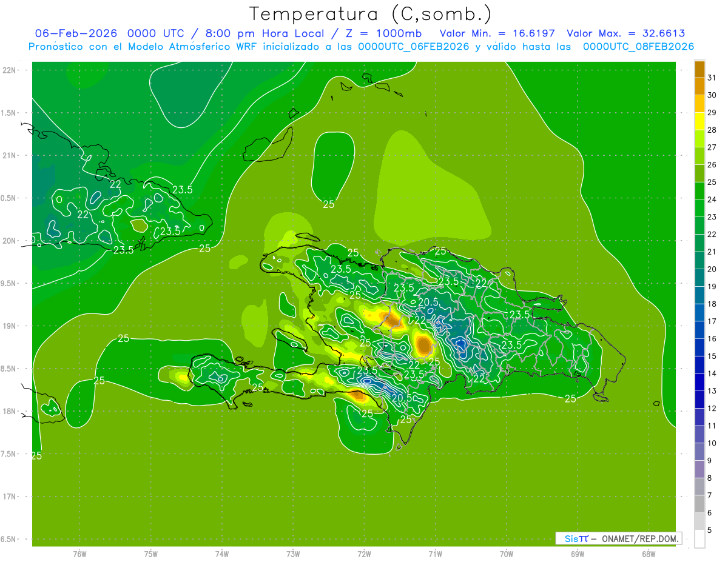Click the 18N latitude axis label
The height and width of the screenshot is (562, 728).
tap(10, 411)
